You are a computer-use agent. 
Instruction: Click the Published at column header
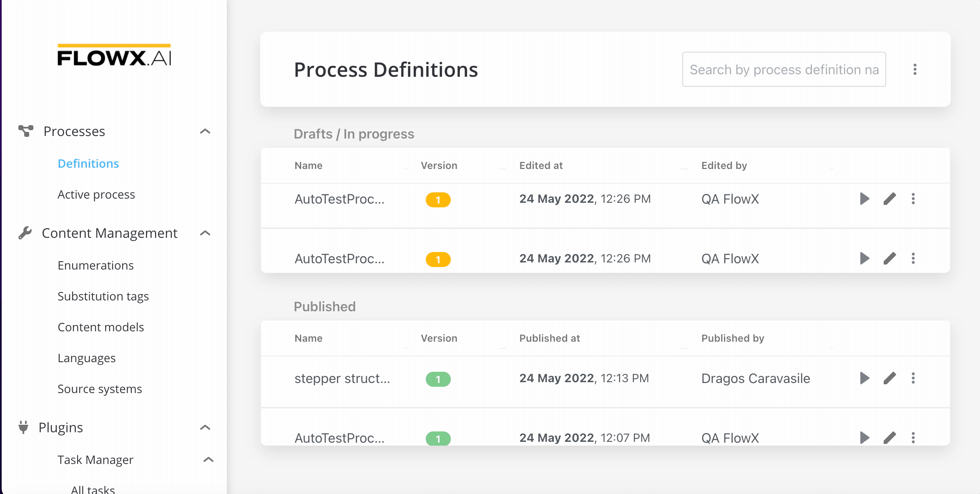point(550,338)
